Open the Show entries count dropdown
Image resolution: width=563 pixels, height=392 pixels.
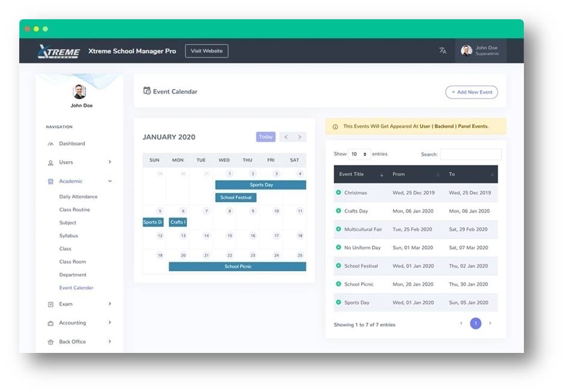click(359, 154)
